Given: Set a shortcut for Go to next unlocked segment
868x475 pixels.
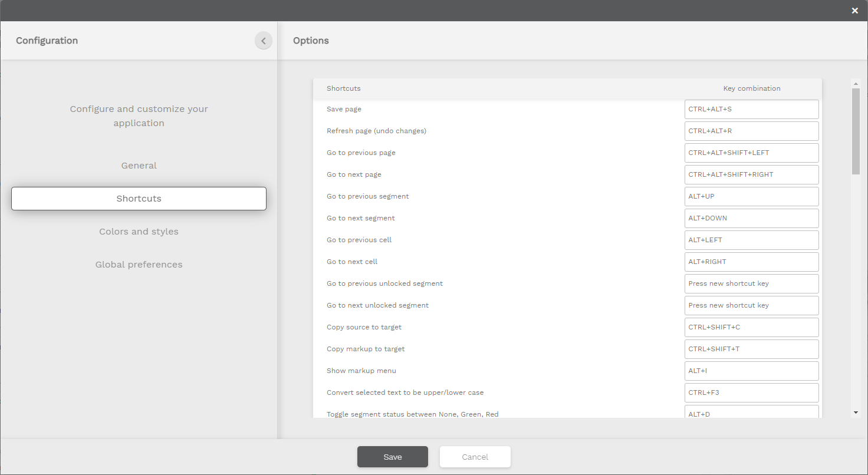Looking at the screenshot, I should pyautogui.click(x=751, y=305).
